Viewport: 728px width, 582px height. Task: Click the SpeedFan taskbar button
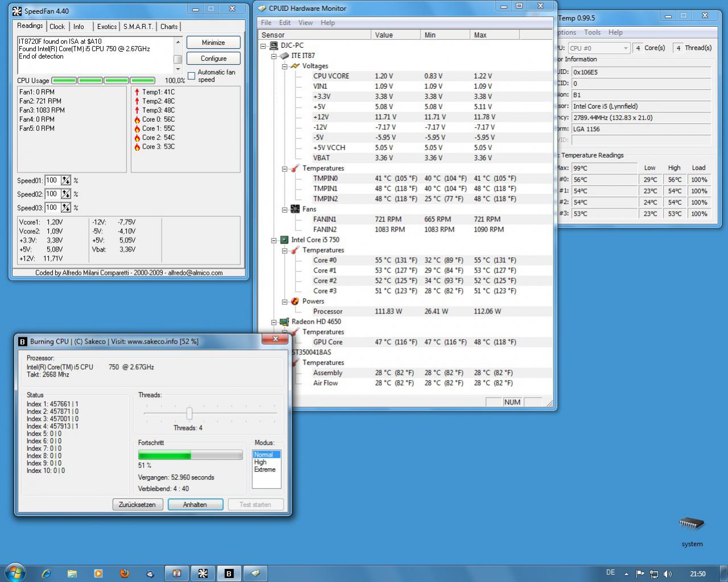tap(203, 573)
